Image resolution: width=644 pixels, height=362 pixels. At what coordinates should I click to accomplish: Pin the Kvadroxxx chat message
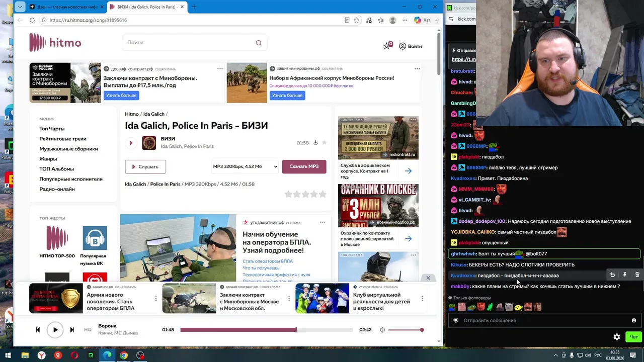[x=625, y=275]
